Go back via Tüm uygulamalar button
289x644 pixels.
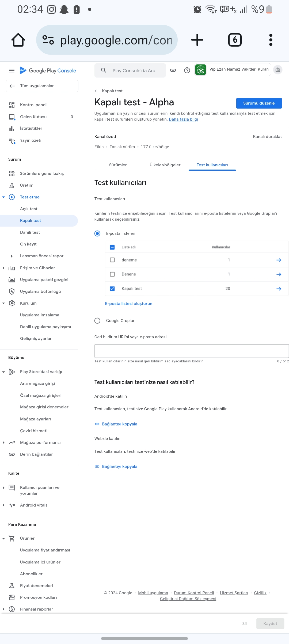click(42, 86)
